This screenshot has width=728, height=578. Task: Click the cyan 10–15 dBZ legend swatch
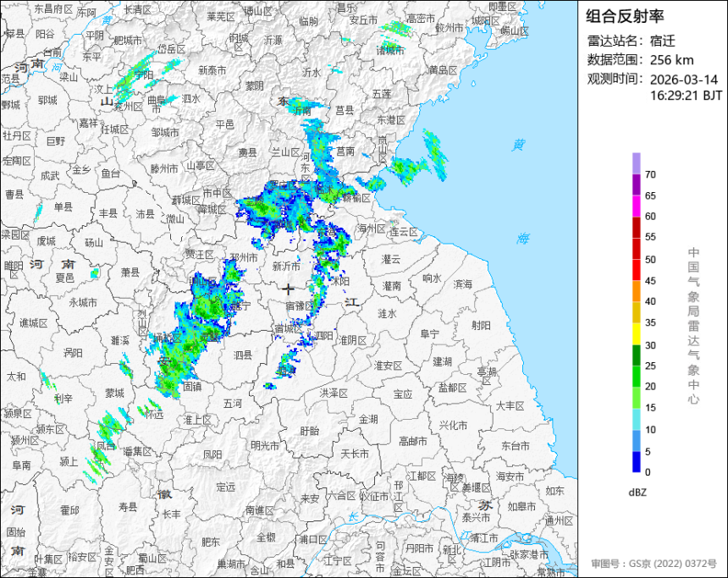(x=636, y=419)
